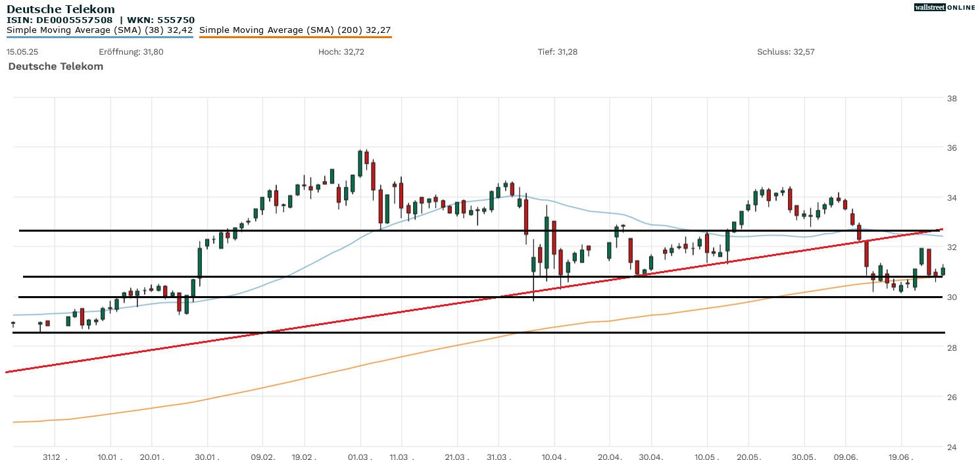This screenshot has width=980, height=460.
Task: Click the y-axis label 38
Action: coord(952,99)
